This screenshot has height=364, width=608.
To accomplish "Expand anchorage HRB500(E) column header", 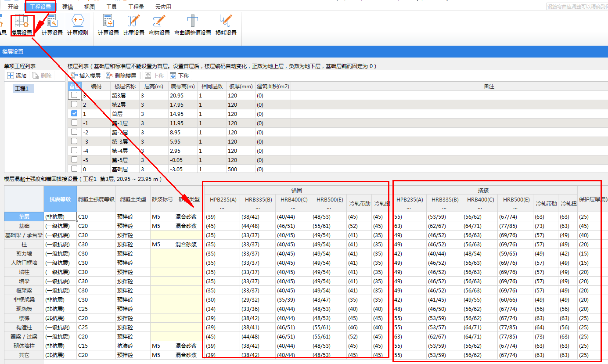I will (329, 203).
